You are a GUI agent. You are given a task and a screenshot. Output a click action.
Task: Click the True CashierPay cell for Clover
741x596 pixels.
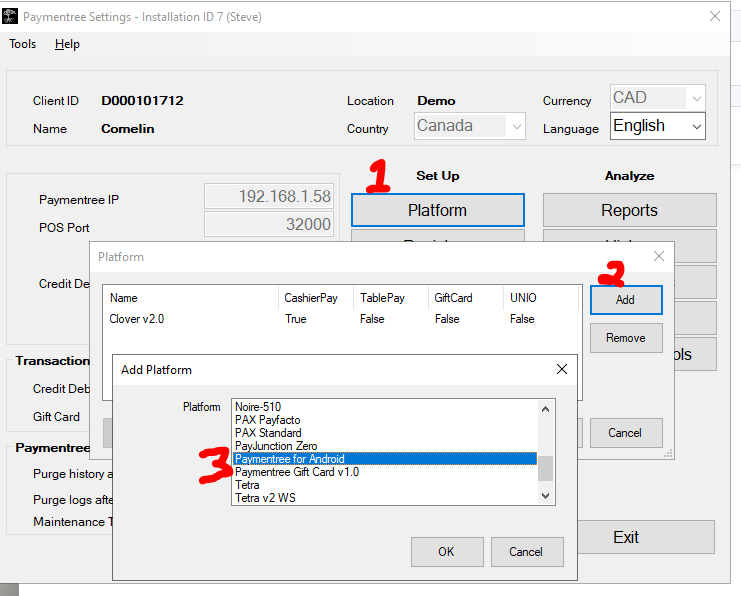pos(296,319)
